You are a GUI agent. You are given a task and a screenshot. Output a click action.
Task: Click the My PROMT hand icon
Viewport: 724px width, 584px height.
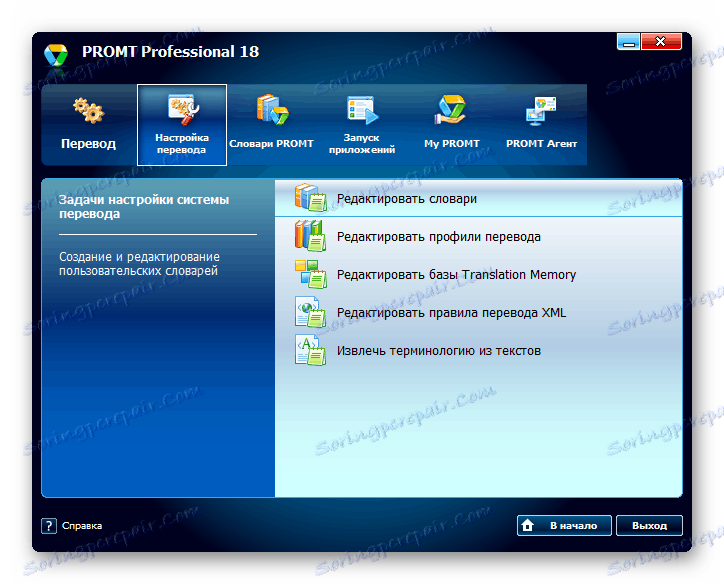pos(451,110)
